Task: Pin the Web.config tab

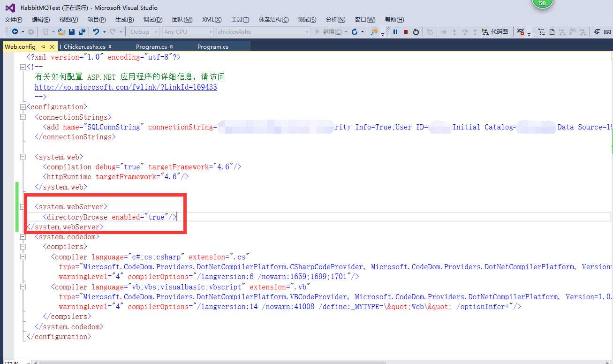Action: coord(43,47)
